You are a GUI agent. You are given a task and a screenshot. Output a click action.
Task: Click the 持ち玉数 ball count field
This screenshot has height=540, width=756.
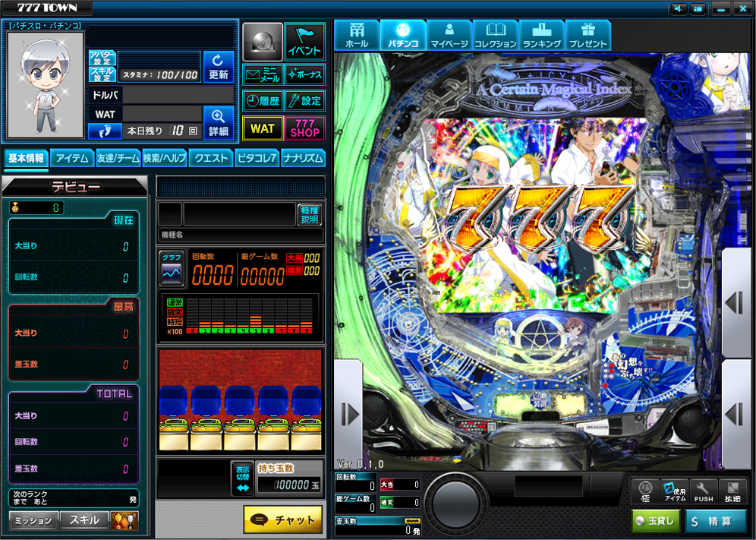(x=290, y=484)
